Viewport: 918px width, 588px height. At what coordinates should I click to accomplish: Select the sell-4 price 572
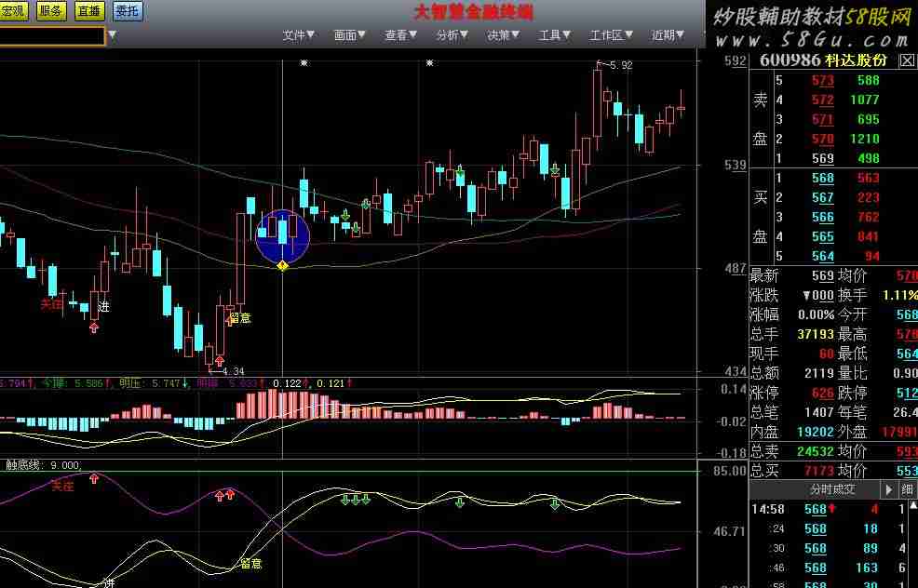point(823,100)
